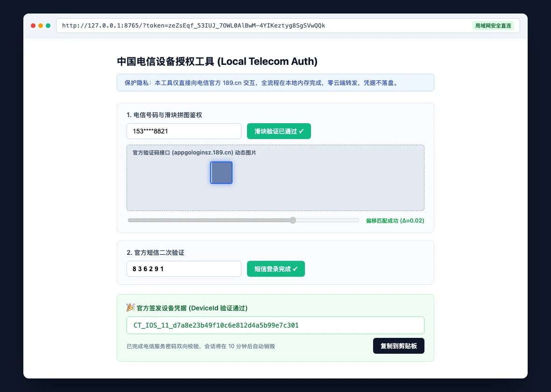Screen dimensions: 551x392
Task: Click the label 1. 电信号码与滑块拼图鉴权
Action: coord(164,115)
